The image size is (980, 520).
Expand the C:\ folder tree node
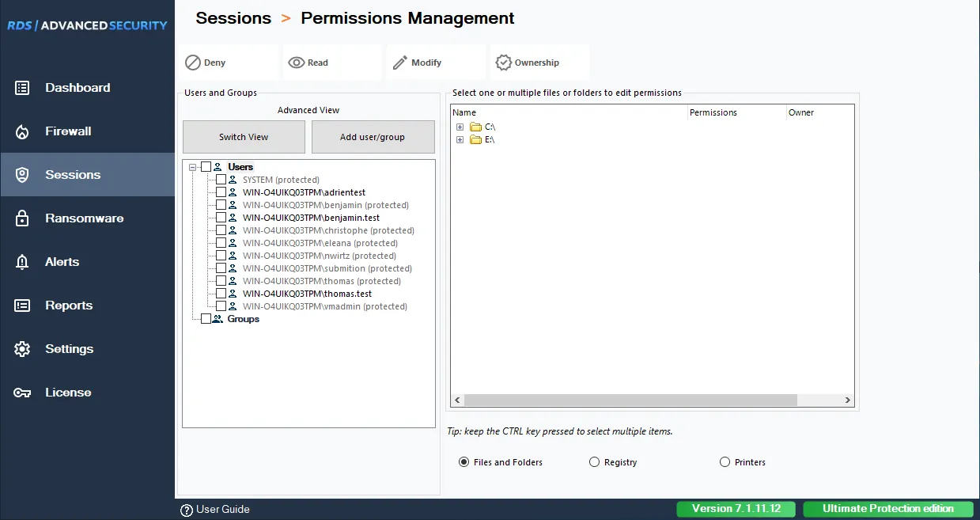click(x=460, y=127)
